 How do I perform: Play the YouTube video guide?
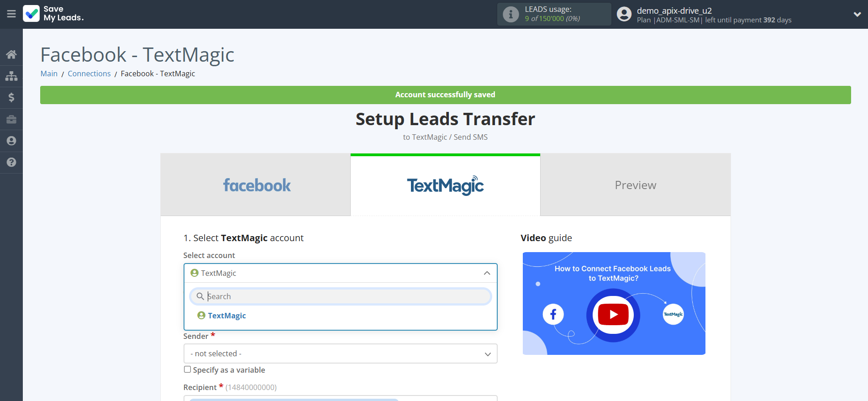613,315
